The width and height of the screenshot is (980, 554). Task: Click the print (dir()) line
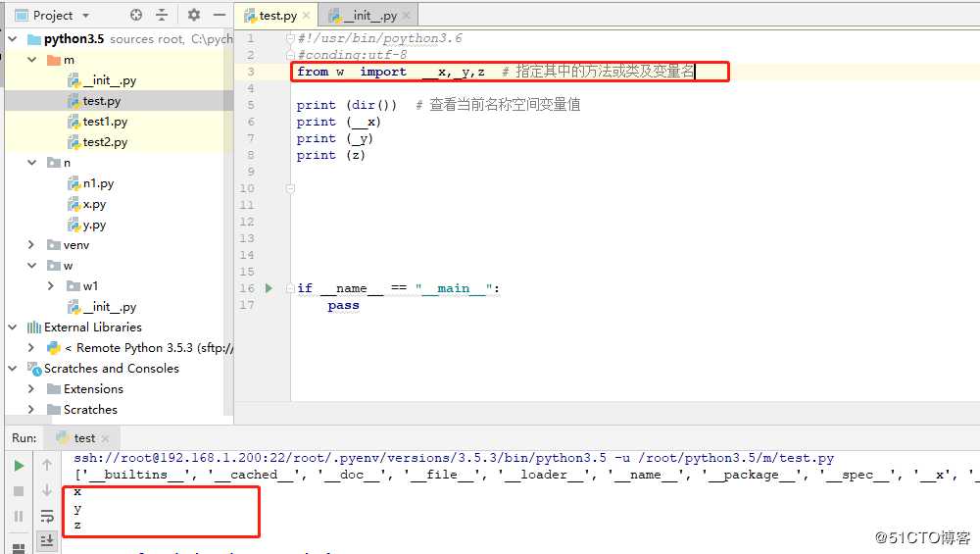[438, 105]
